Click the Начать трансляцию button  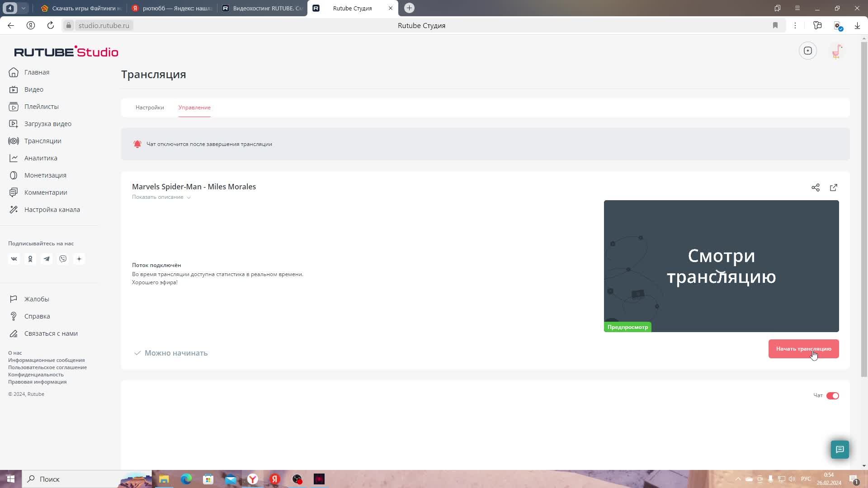click(x=803, y=349)
